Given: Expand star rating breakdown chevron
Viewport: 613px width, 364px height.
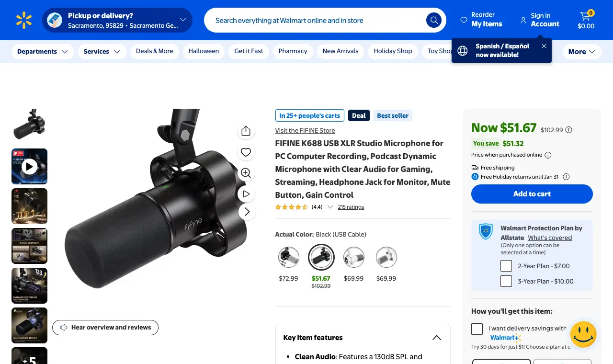Looking at the screenshot, I should 330,207.
